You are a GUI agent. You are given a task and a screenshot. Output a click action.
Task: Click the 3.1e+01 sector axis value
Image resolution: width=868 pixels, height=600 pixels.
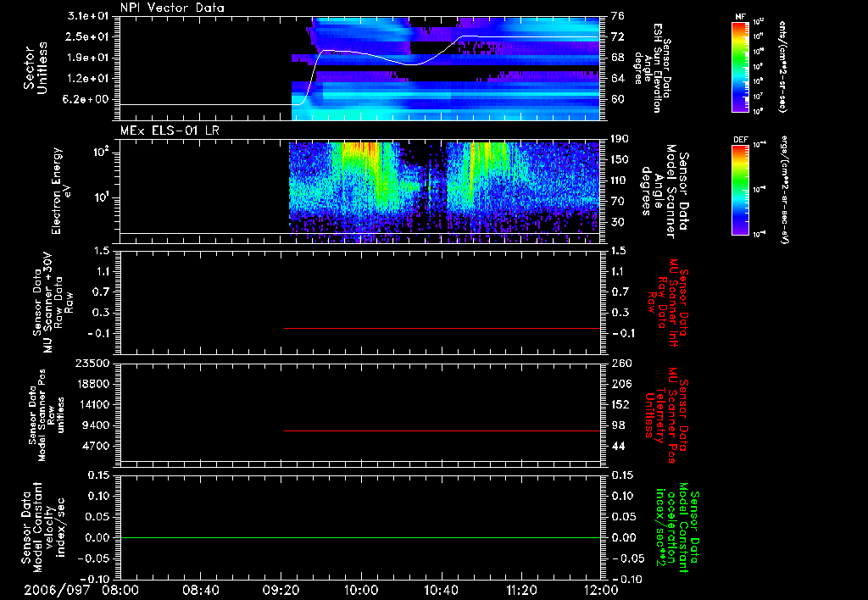pyautogui.click(x=88, y=16)
